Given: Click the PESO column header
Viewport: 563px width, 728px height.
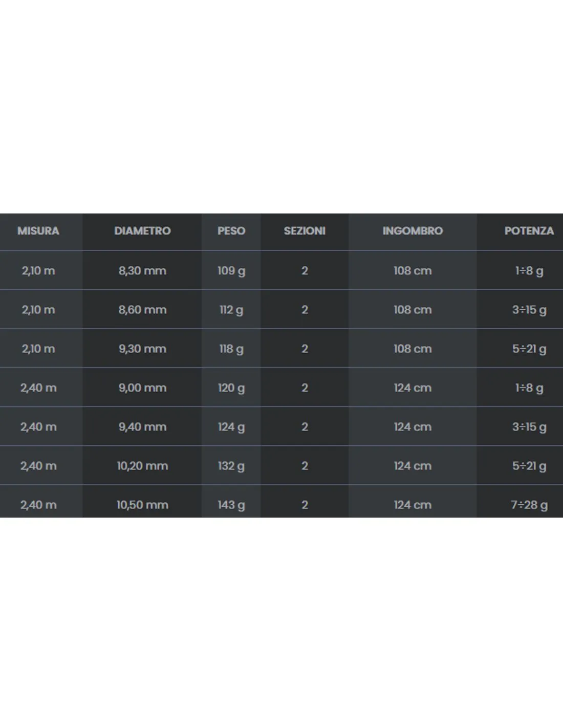Looking at the screenshot, I should point(231,231).
